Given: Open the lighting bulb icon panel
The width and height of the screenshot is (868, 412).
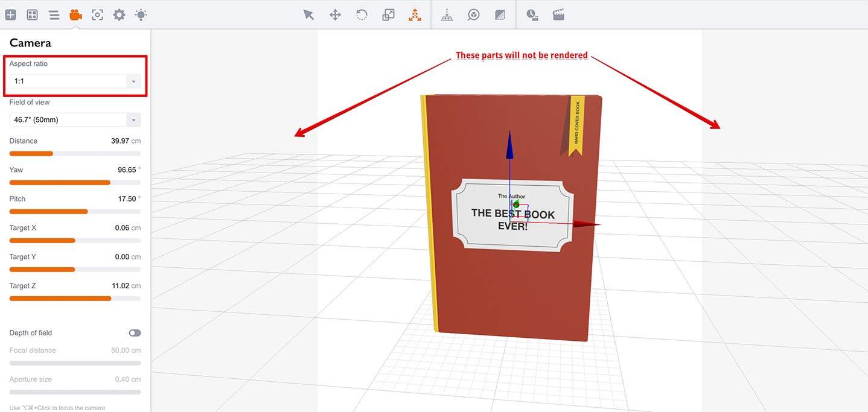Looking at the screenshot, I should click(x=141, y=14).
